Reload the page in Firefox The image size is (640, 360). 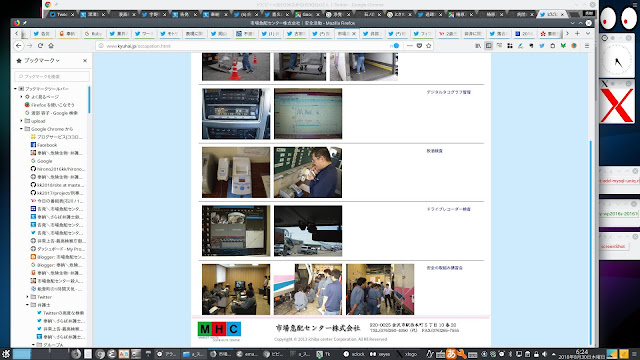coord(40,46)
